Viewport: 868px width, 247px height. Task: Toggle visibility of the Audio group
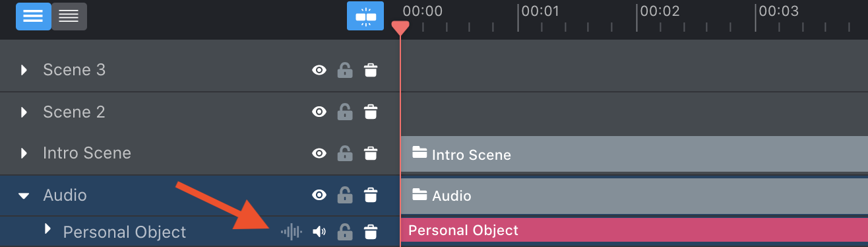tap(319, 195)
